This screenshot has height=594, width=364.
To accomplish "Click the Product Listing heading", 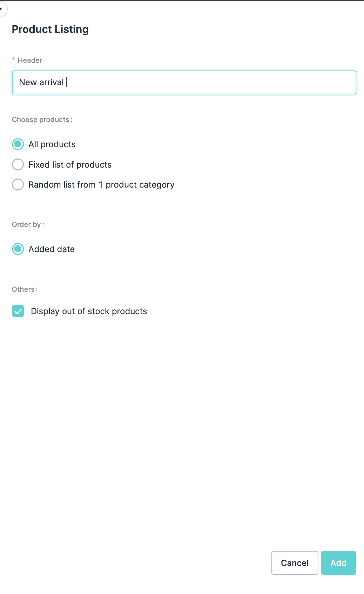I will [x=50, y=29].
